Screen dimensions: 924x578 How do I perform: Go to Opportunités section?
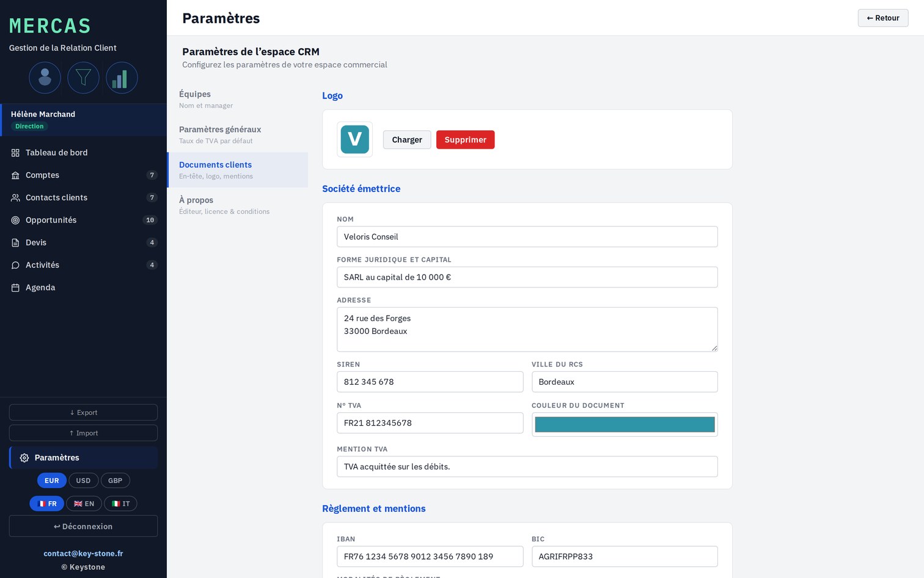tap(83, 220)
